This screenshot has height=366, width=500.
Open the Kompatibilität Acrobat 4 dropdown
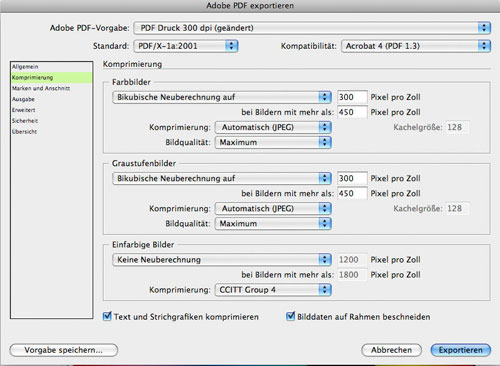416,46
